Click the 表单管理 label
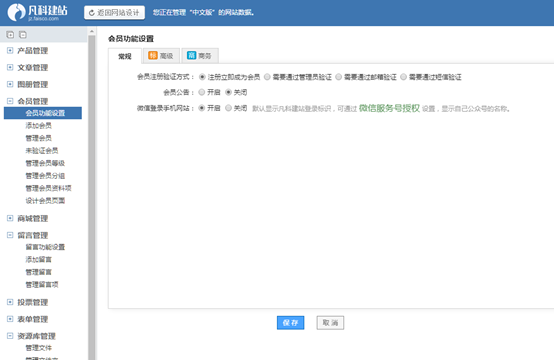554x360 pixels. tap(33, 319)
